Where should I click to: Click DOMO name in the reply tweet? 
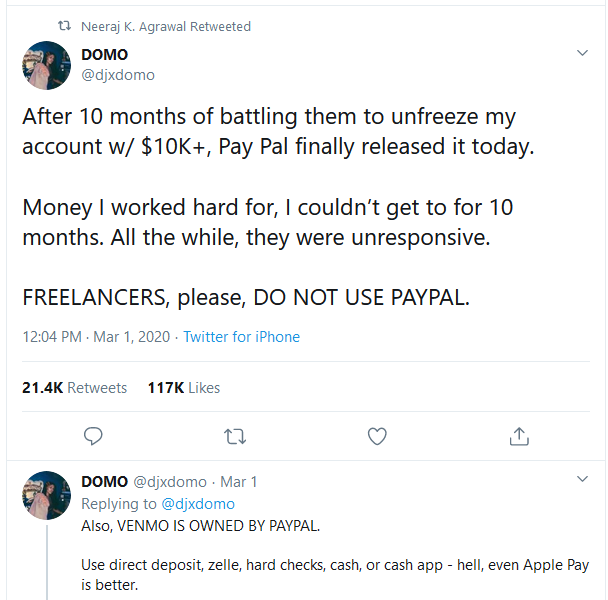[x=104, y=482]
